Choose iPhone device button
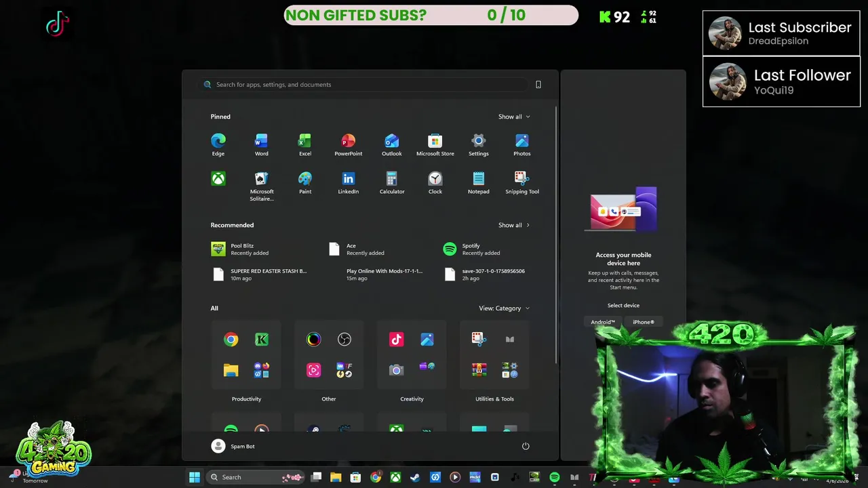868x488 pixels. pyautogui.click(x=644, y=322)
